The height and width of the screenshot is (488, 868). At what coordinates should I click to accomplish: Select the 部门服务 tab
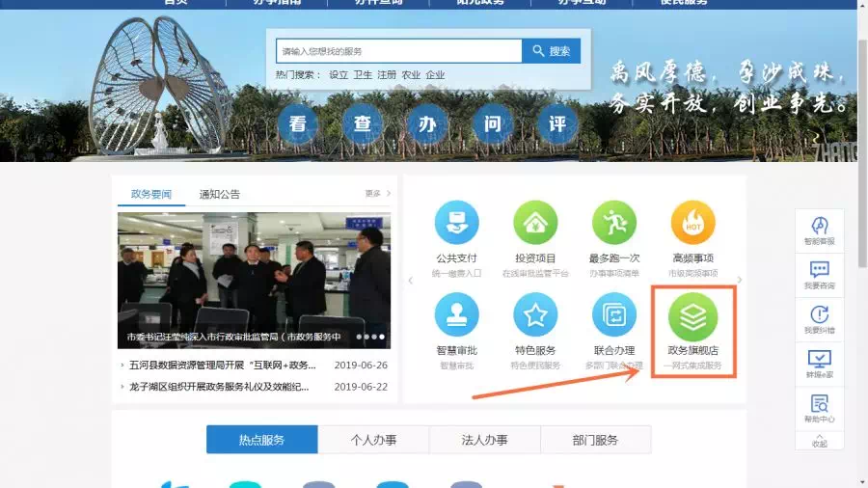pos(595,440)
